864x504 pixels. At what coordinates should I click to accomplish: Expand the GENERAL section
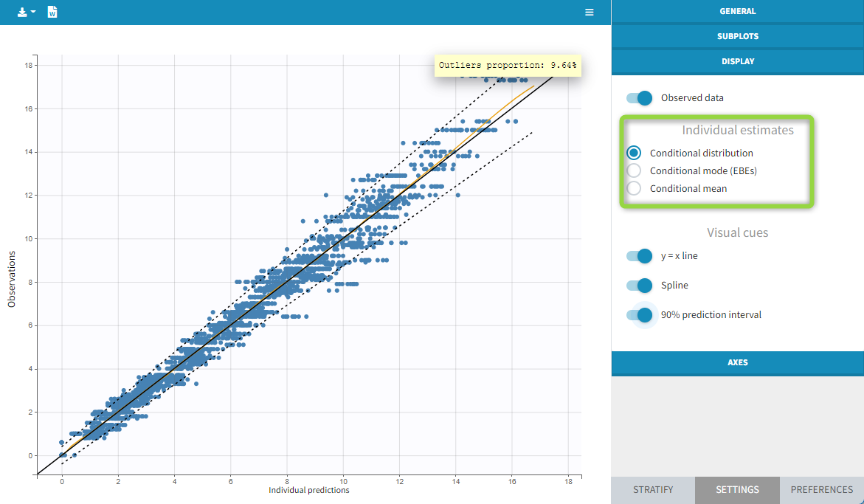point(737,12)
